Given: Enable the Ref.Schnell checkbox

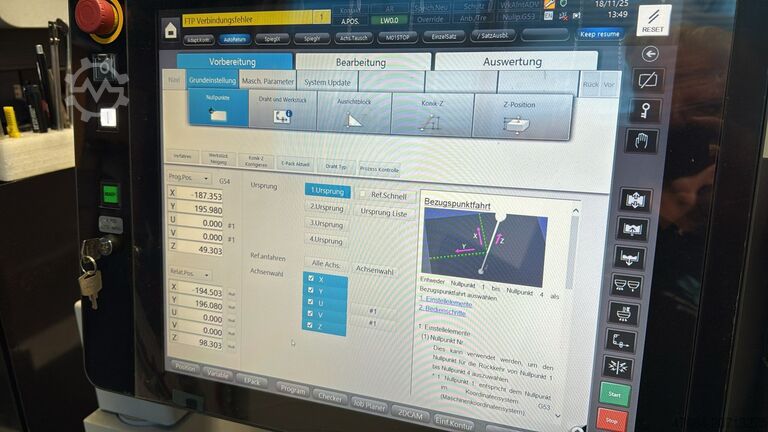Looking at the screenshot, I should (x=364, y=196).
